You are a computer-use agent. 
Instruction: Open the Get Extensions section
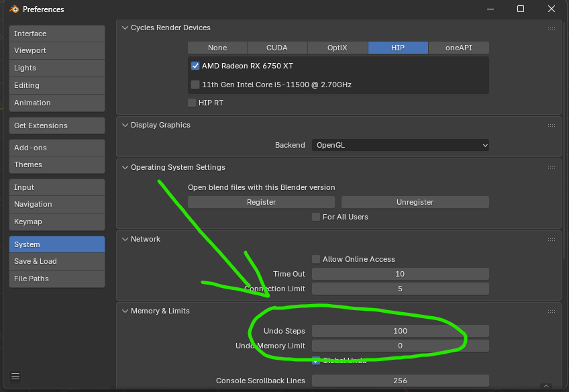[x=57, y=126]
